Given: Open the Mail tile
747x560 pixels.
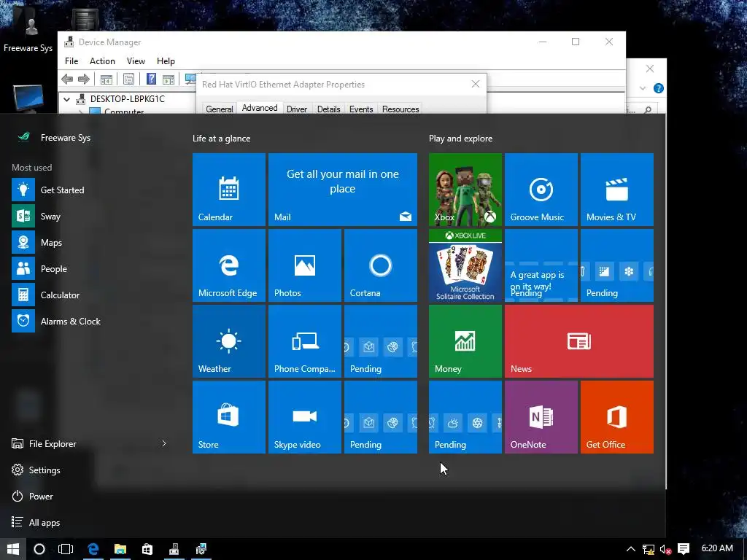Looking at the screenshot, I should coord(343,189).
